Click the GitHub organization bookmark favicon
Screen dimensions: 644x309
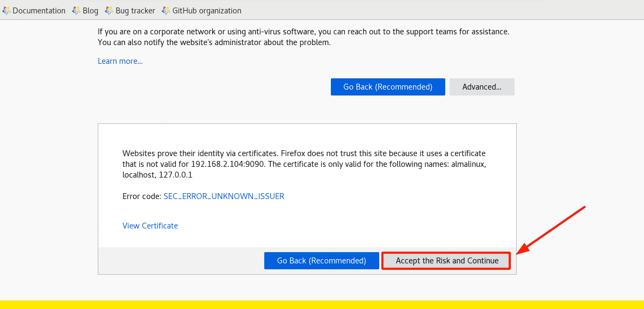tap(166, 11)
